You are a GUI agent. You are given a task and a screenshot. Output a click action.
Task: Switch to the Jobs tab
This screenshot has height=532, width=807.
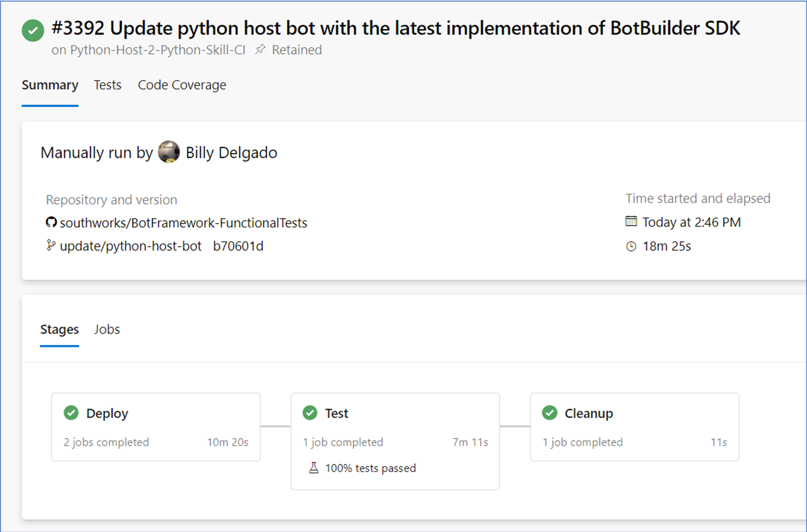(107, 329)
